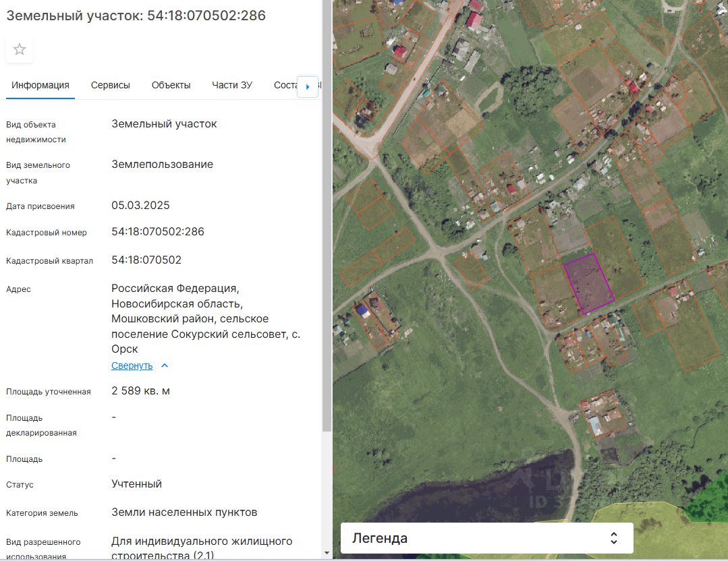
Task: Expand the Легенда panel
Action: [487, 538]
